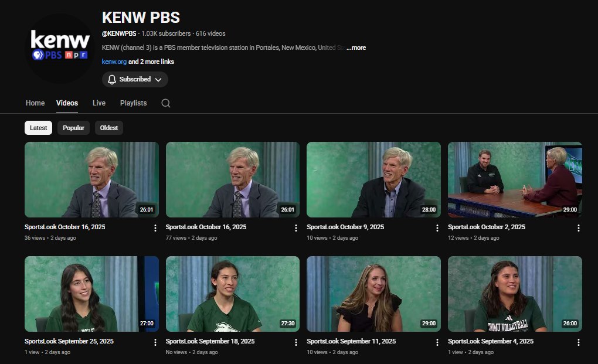
Task: Click the "36 views • 2 days ago" text
Action: pyautogui.click(x=50, y=238)
